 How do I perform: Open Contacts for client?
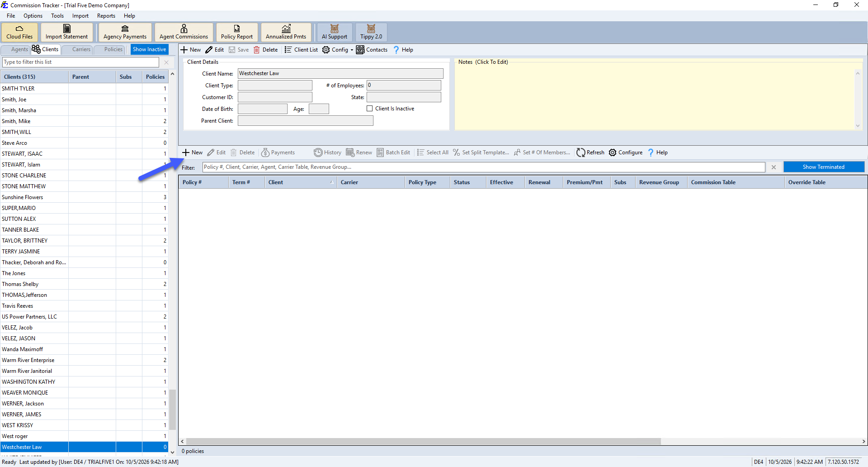(x=372, y=50)
